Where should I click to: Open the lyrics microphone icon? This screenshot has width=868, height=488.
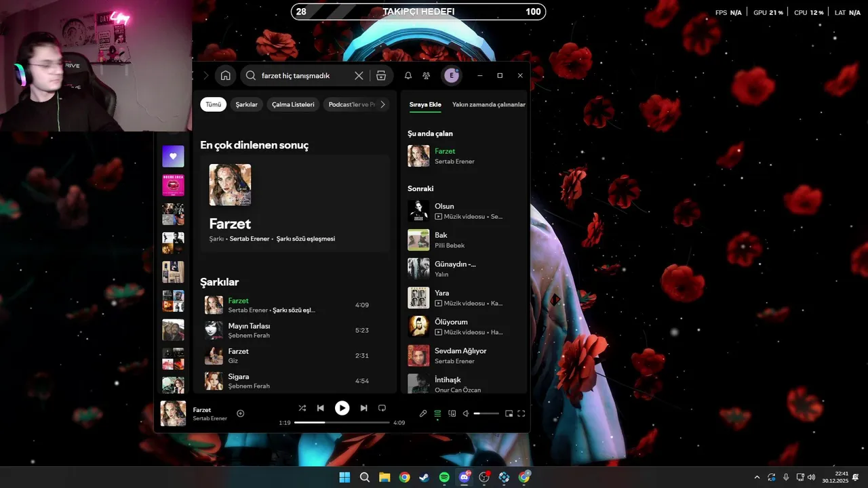click(423, 413)
